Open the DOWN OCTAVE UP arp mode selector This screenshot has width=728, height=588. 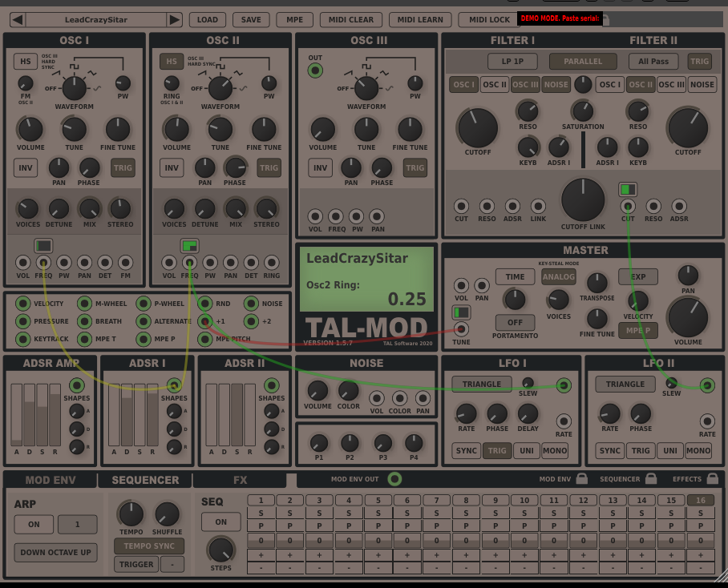click(55, 552)
